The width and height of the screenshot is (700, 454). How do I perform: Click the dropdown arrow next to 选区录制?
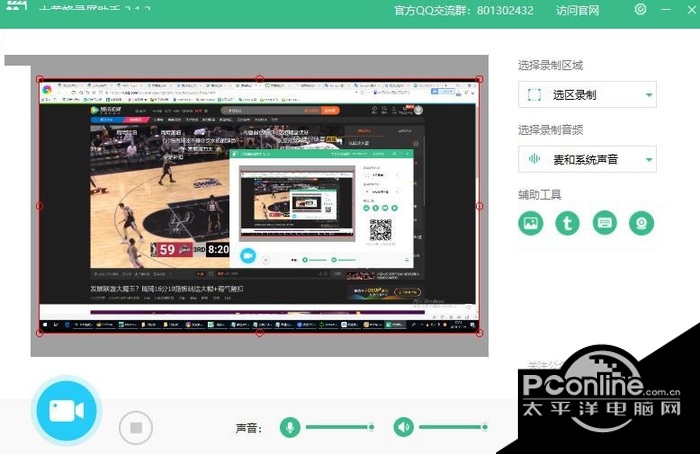(649, 95)
